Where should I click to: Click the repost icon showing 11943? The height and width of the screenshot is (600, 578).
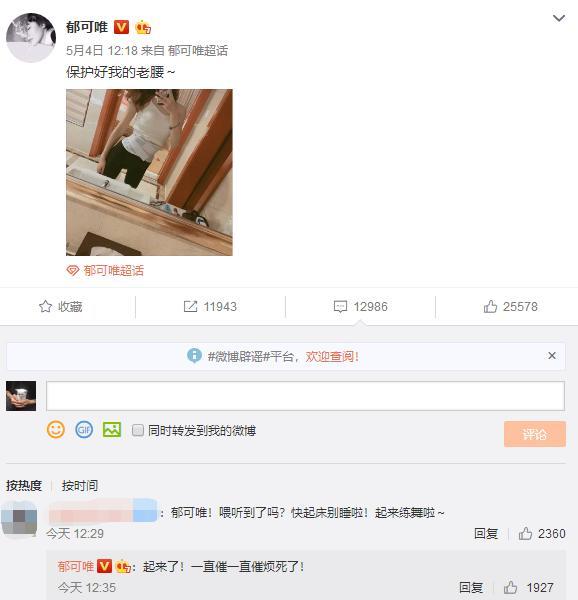[190, 306]
